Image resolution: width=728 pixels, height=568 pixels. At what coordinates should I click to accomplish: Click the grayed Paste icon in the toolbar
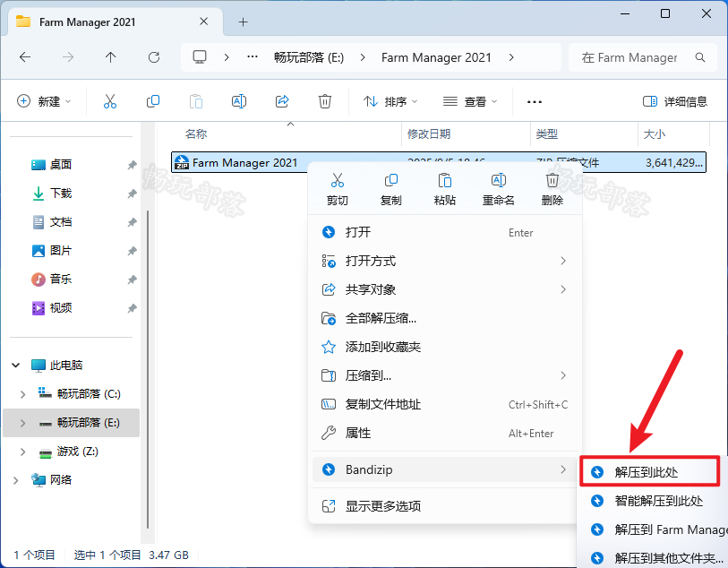tap(196, 101)
